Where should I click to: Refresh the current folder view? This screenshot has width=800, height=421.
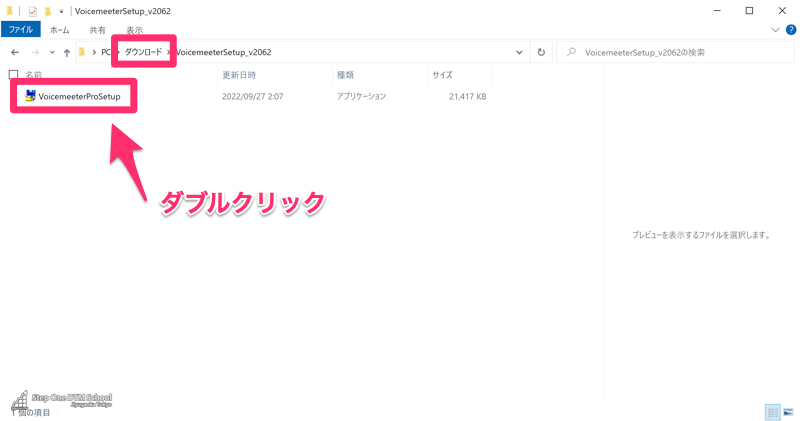[541, 52]
